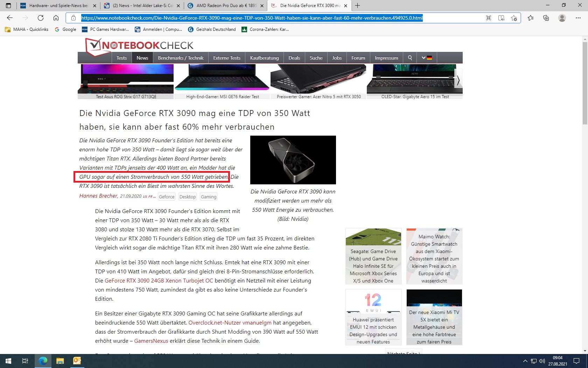View site information lock icon
This screenshot has height=368, width=588.
click(73, 18)
